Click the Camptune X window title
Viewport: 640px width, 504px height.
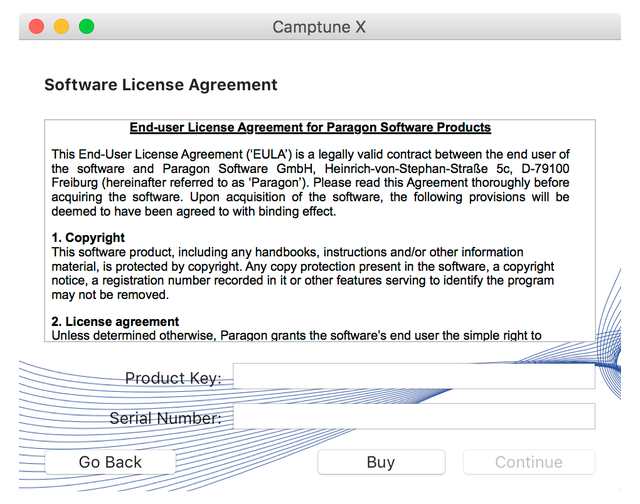click(319, 27)
